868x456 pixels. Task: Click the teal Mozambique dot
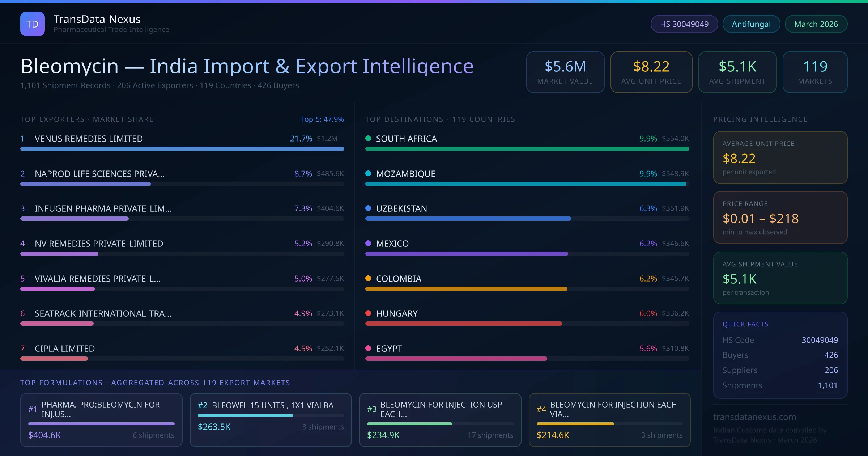pos(368,173)
